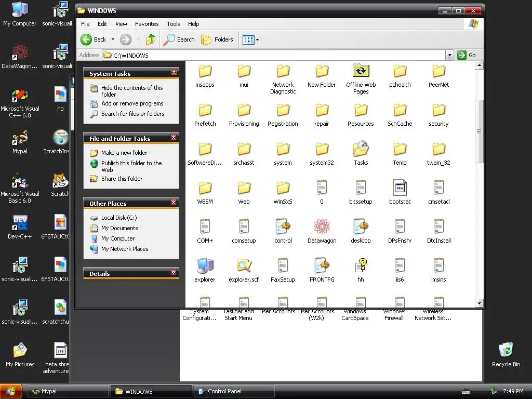Screen dimensions: 532x399
Task: Collapse the Other Places panel
Action: [x=174, y=202]
